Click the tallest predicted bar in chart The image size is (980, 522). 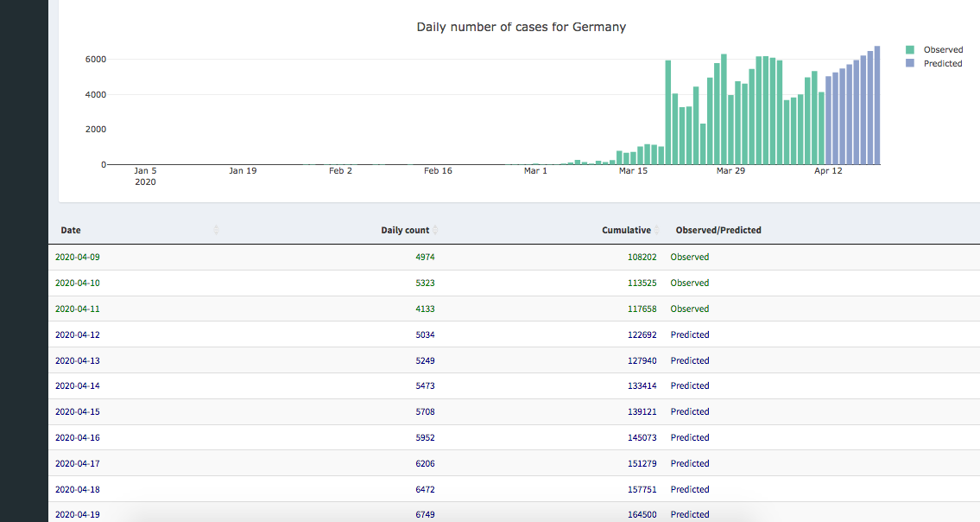tap(877, 105)
